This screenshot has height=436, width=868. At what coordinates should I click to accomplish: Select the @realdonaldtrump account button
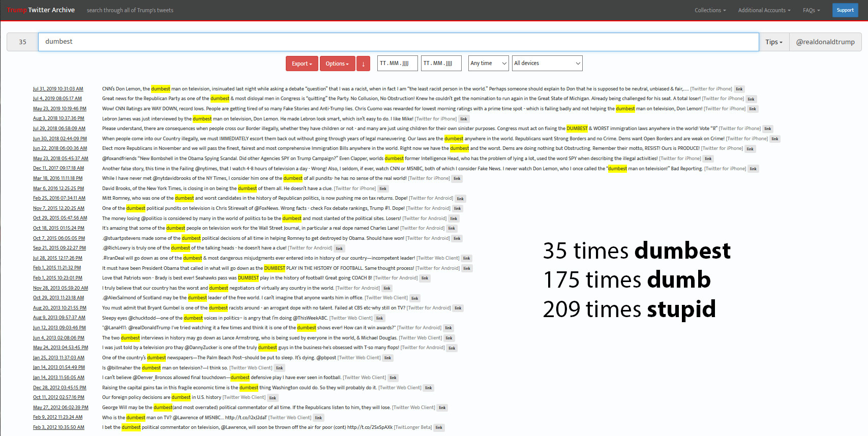point(825,42)
